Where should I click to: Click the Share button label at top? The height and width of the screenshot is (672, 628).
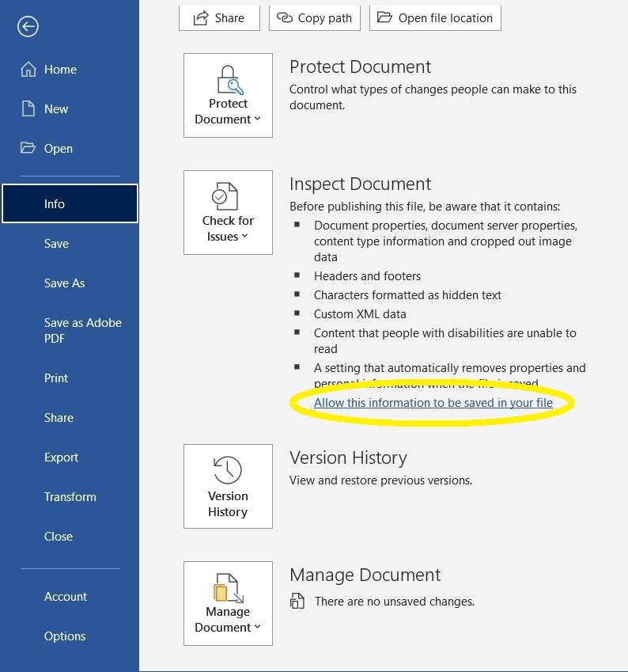pos(229,18)
